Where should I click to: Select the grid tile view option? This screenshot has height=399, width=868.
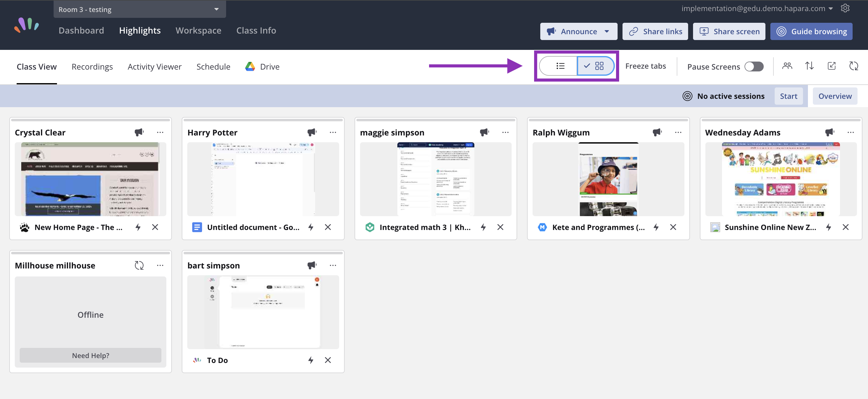(x=596, y=66)
